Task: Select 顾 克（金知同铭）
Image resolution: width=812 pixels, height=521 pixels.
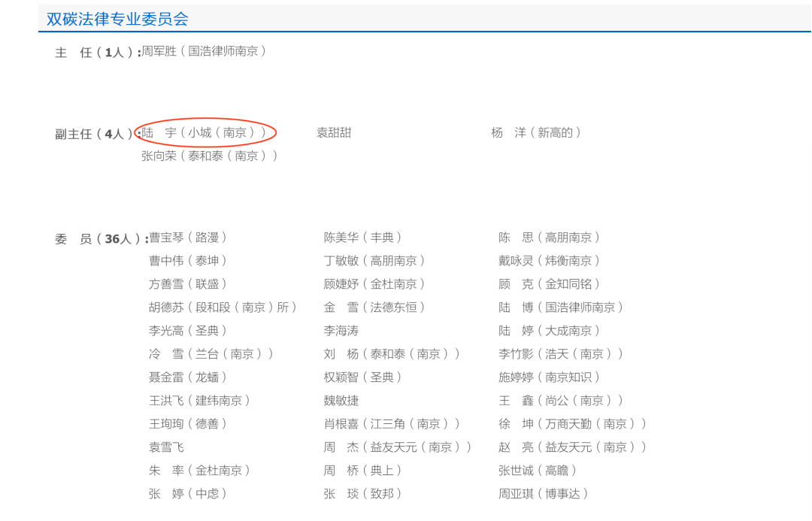Action: (x=549, y=284)
